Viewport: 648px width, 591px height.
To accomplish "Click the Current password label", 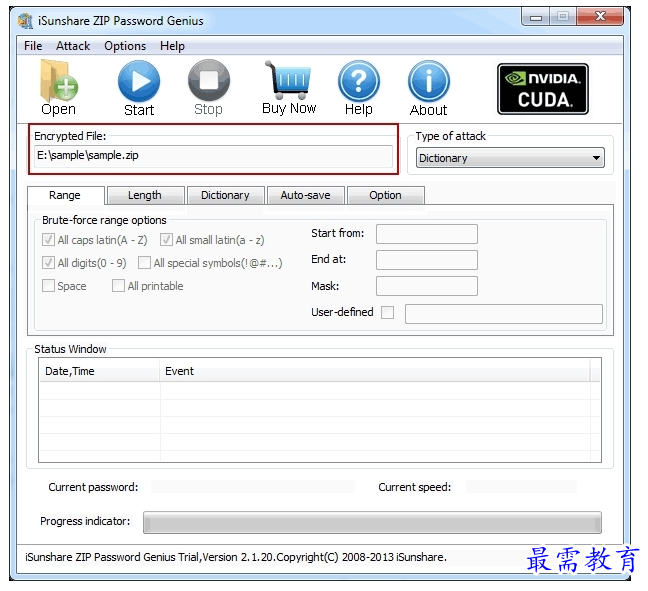I will pos(93,487).
